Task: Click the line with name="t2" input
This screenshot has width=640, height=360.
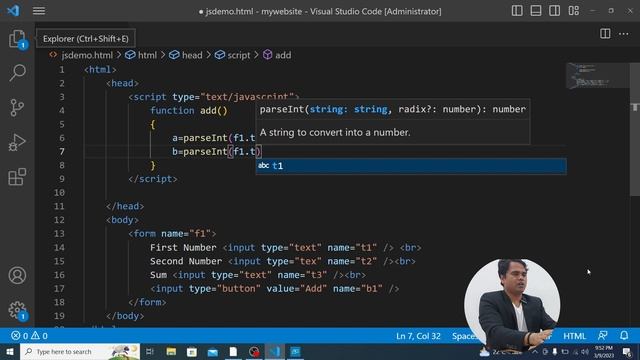Action: coord(282,261)
